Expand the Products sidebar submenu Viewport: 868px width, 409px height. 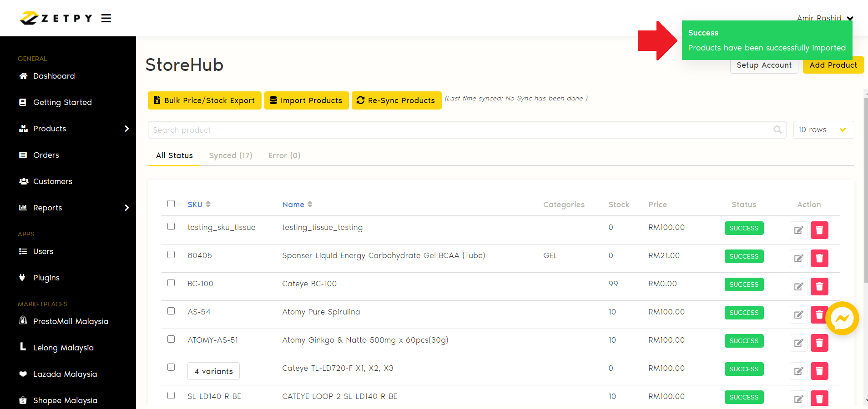coord(74,129)
